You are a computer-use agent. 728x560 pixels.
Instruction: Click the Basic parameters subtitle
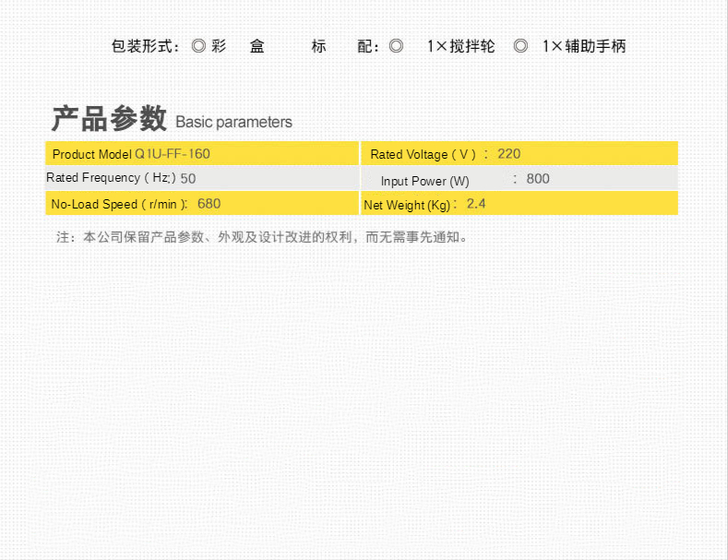pyautogui.click(x=233, y=122)
